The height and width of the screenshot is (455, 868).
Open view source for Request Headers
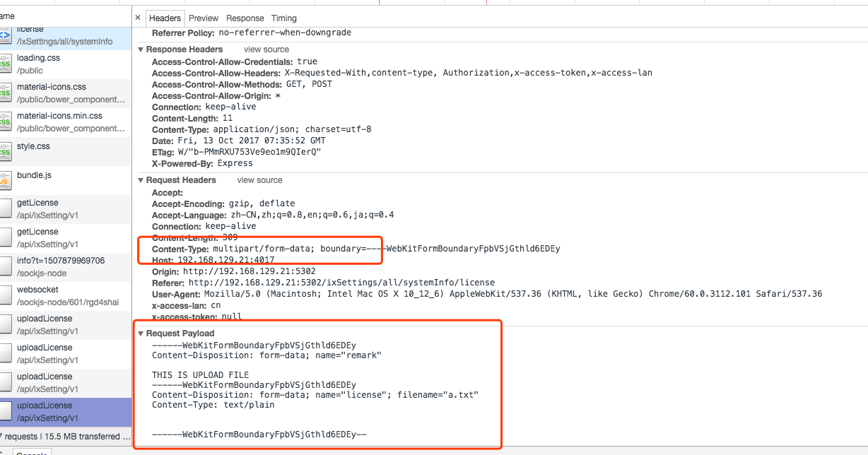click(x=259, y=179)
